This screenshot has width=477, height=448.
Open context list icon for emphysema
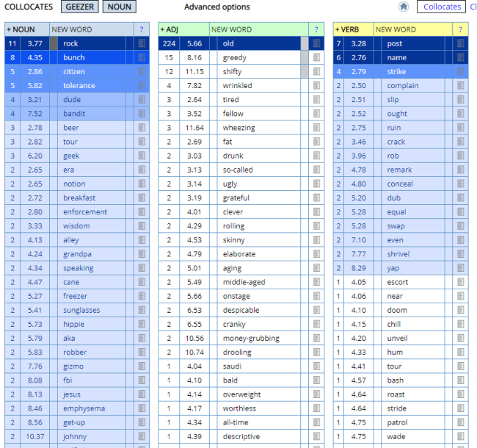[142, 408]
